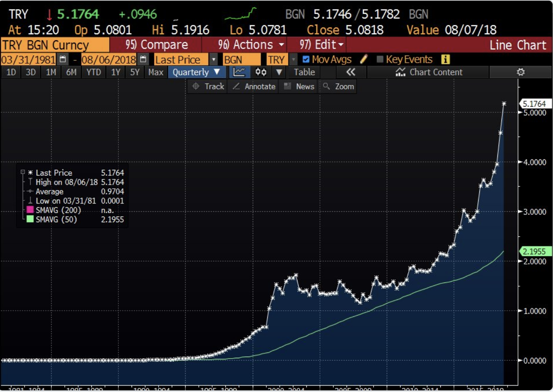Viewport: 553px width, 392px height.
Task: Click the start date field 03/31/1981
Action: coord(29,60)
